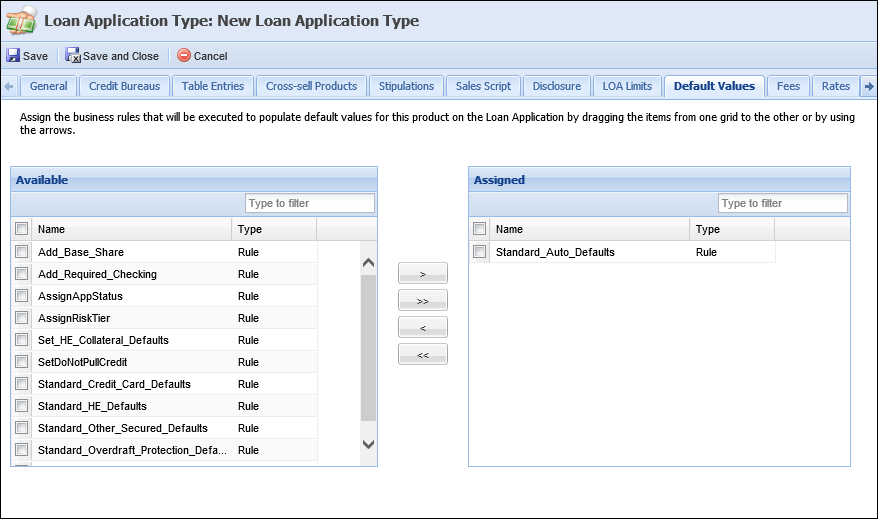Toggle the select-all checkbox in Assigned grid
Screen dimensions: 878x519
pos(479,228)
